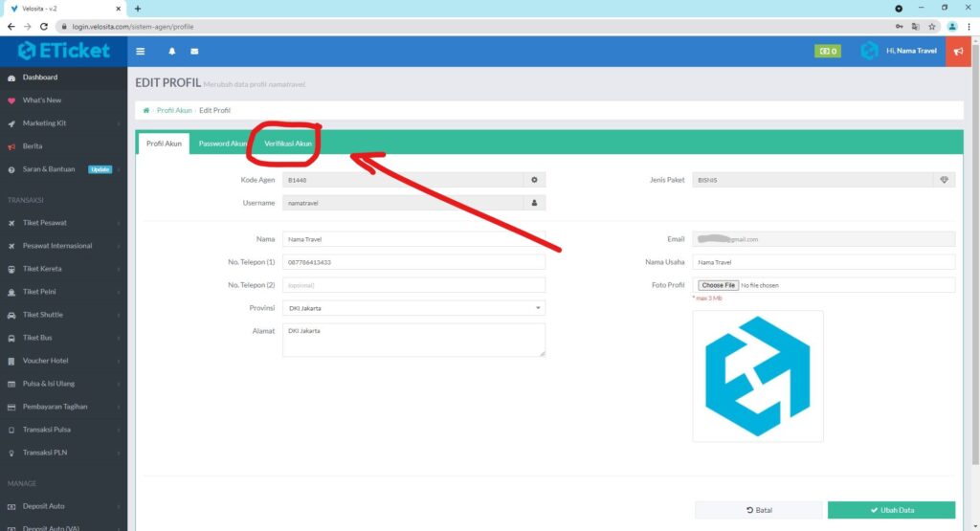The width and height of the screenshot is (980, 531).
Task: Click the gear icon beside Kode Agen
Action: pyautogui.click(x=534, y=180)
